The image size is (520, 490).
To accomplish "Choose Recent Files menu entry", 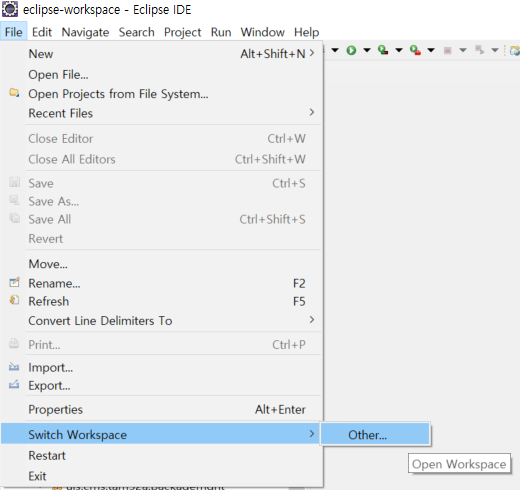I will tap(162, 113).
